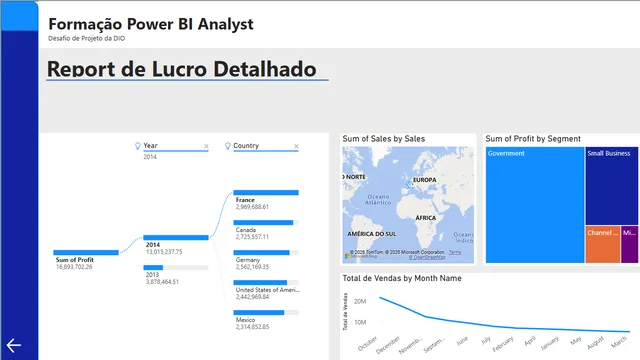Click the January label on line chart axis
The width and height of the screenshot is (640, 360).
point(549,343)
